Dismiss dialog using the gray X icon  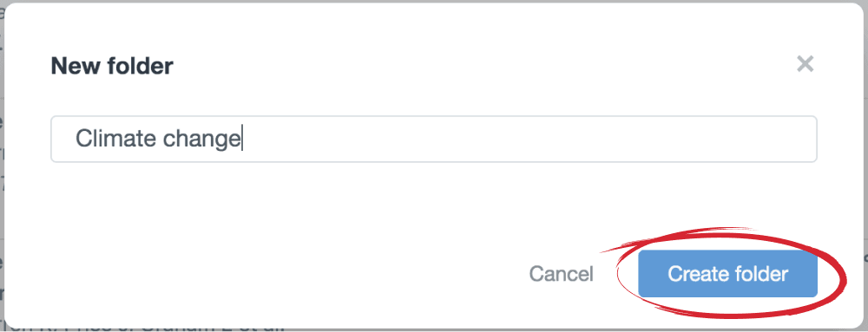[805, 64]
